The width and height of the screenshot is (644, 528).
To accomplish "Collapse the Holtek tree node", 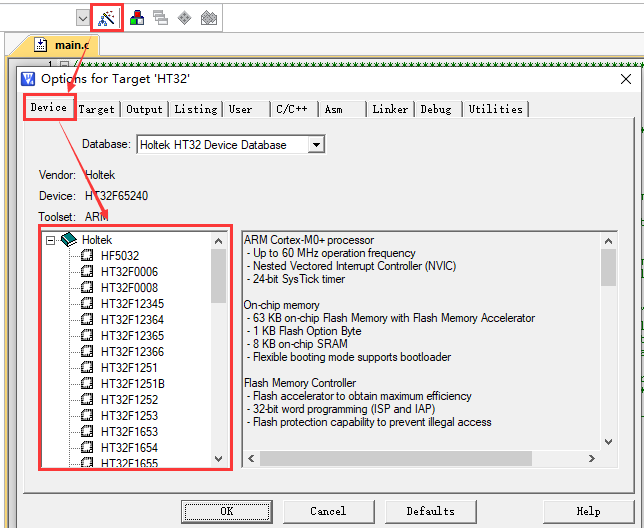I will tap(50, 240).
